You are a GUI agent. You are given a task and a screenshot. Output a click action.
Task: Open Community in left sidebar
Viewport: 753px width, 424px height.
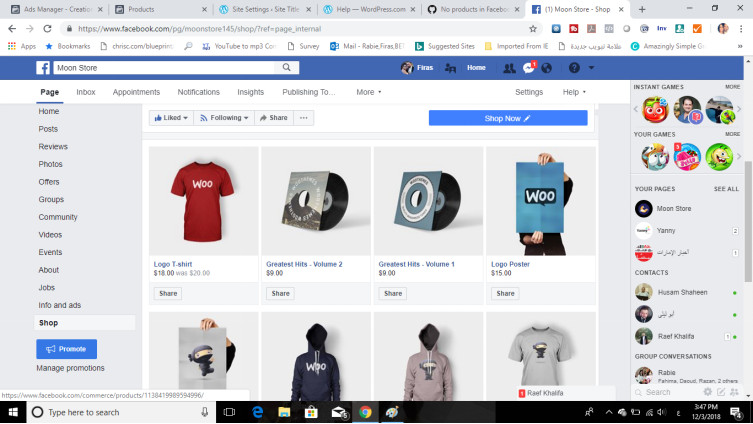58,217
